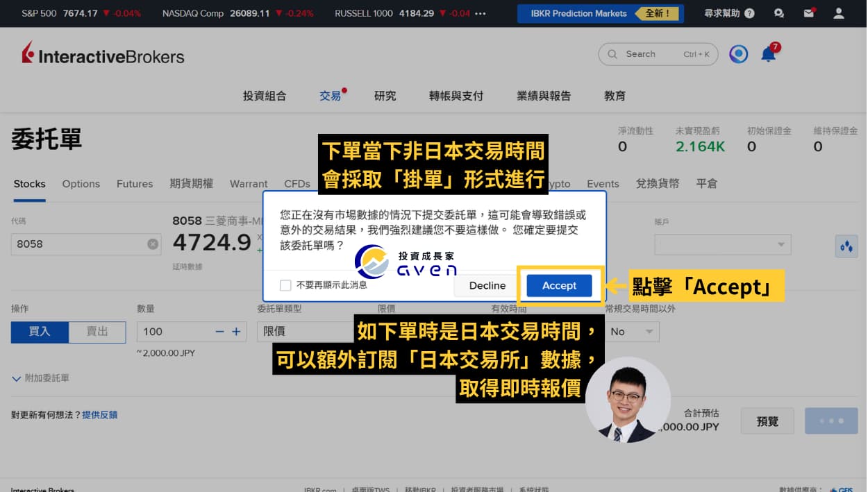Open the 投資組合 menu
This screenshot has width=868, height=492.
(264, 96)
